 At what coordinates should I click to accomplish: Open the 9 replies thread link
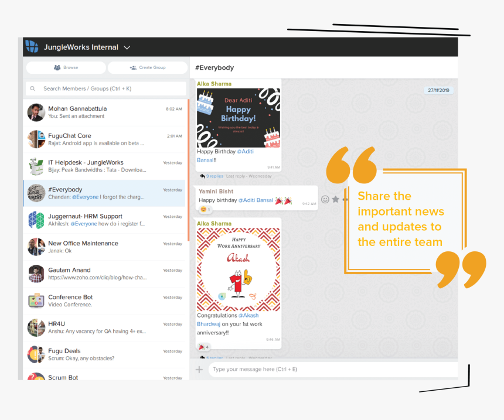[214, 176]
